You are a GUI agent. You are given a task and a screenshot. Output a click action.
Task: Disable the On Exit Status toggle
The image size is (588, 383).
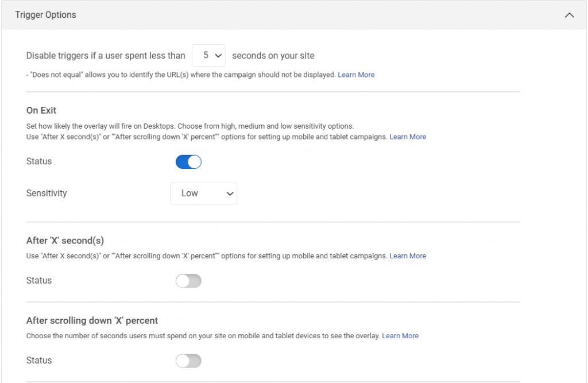pos(189,161)
